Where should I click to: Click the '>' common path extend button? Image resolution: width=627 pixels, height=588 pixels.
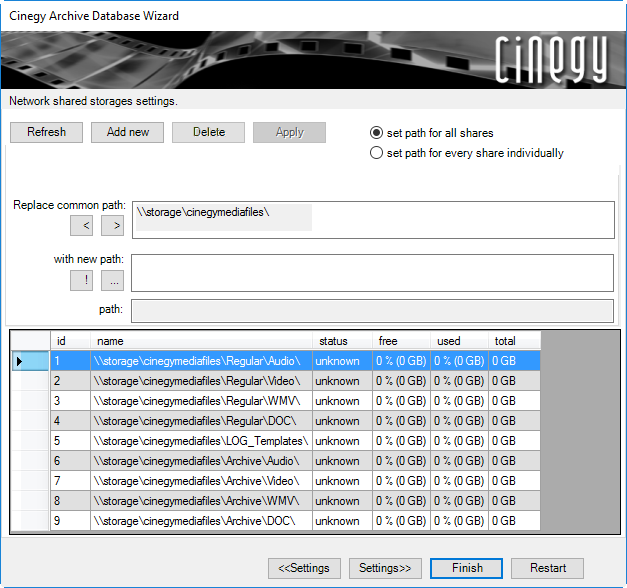point(112,226)
